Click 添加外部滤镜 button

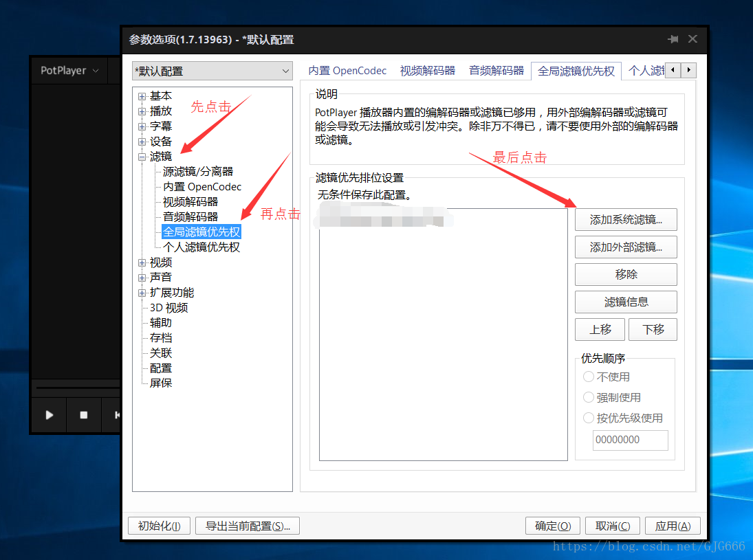point(626,247)
